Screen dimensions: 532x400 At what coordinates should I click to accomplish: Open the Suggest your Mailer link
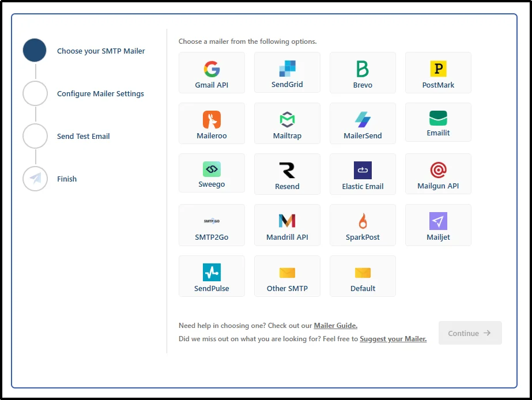(x=393, y=339)
